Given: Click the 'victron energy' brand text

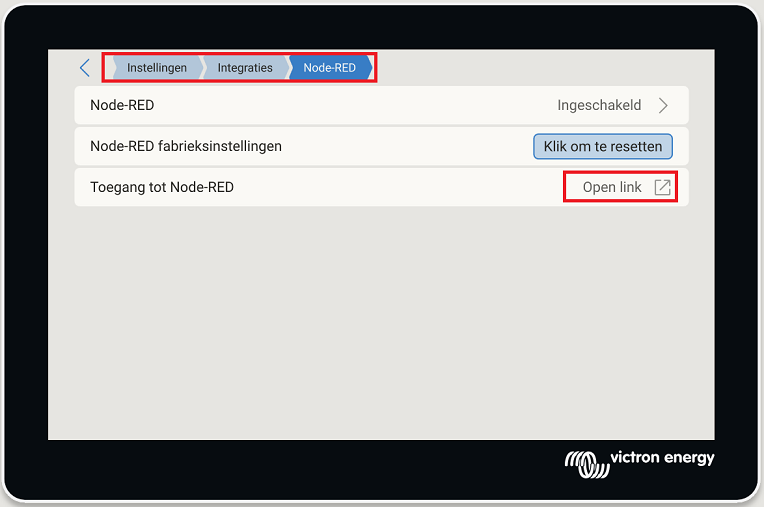Looking at the screenshot, I should (662, 459).
